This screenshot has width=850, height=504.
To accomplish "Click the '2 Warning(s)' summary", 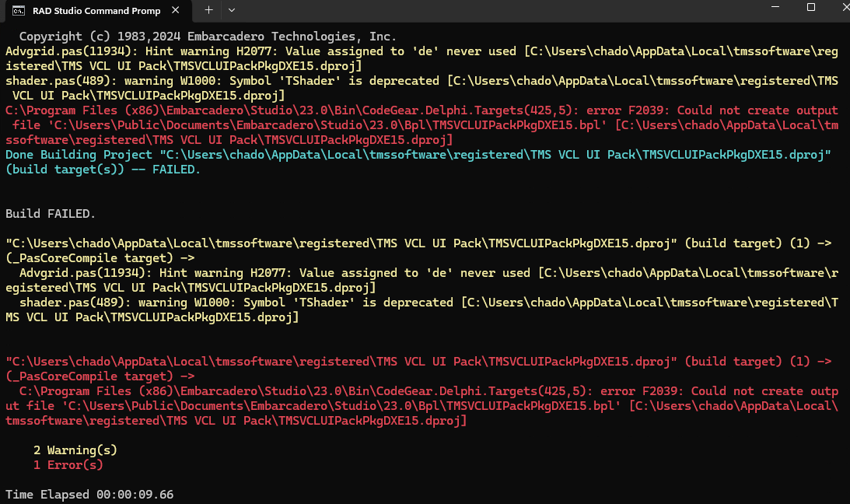I will click(x=75, y=450).
